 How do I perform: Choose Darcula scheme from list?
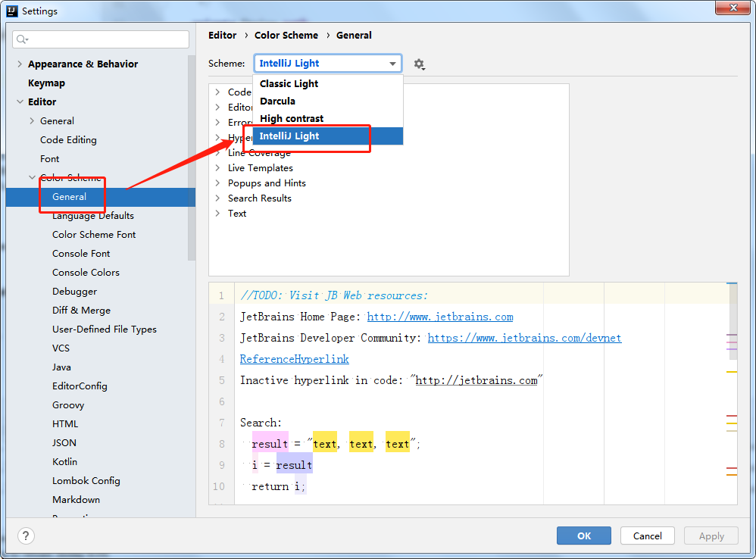pyautogui.click(x=328, y=101)
